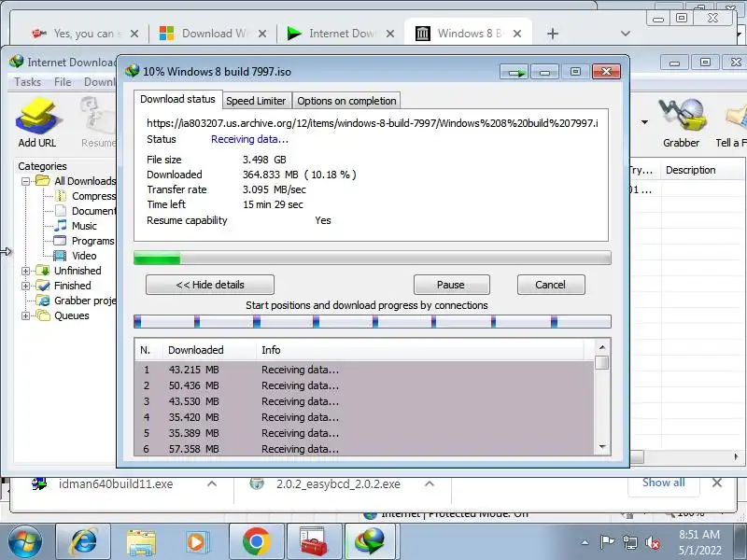Open the Tasks menu
The height and width of the screenshot is (560, 747).
(28, 82)
